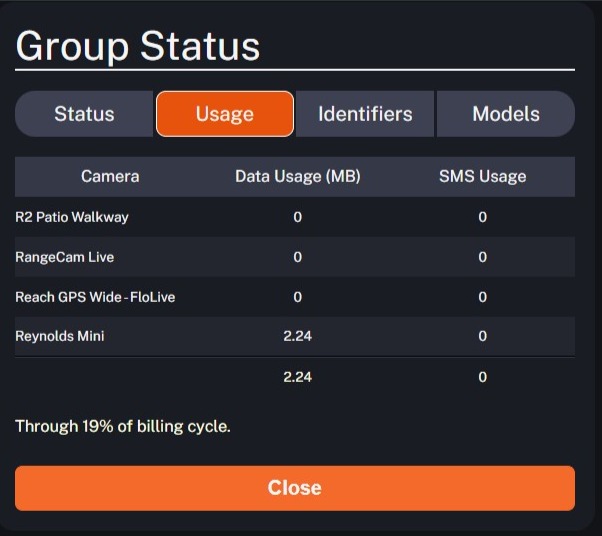Click the total SMS usage value
602x536 pixels.
(x=482, y=377)
